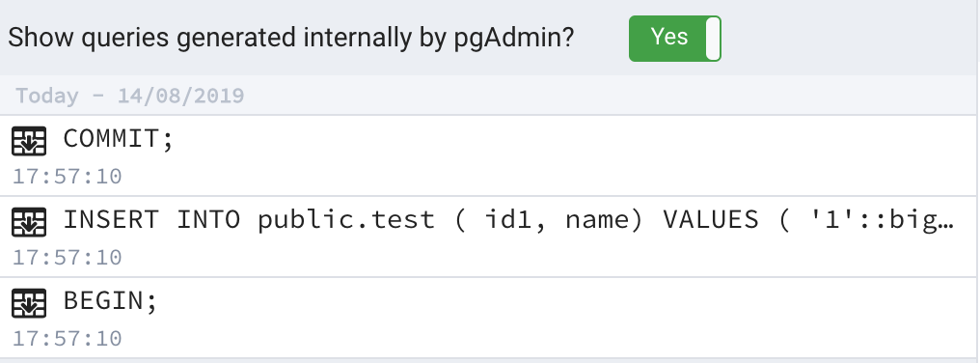
Task: Click the 17:57:10 timestamp under BEGIN
Action: [x=68, y=339]
